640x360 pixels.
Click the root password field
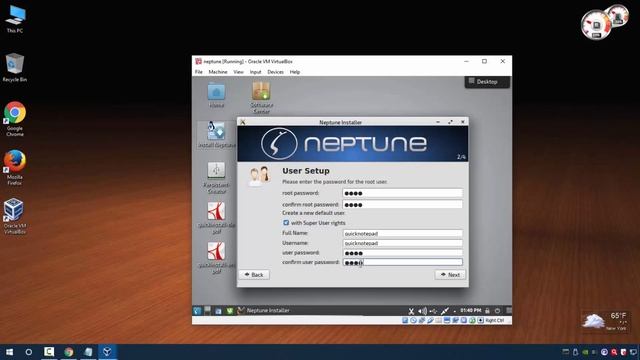[402, 193]
